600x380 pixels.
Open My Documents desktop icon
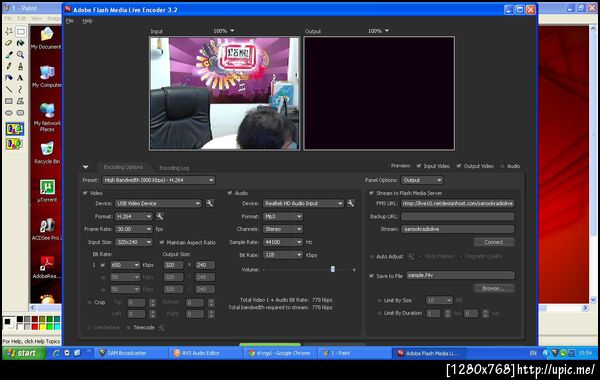(x=46, y=38)
